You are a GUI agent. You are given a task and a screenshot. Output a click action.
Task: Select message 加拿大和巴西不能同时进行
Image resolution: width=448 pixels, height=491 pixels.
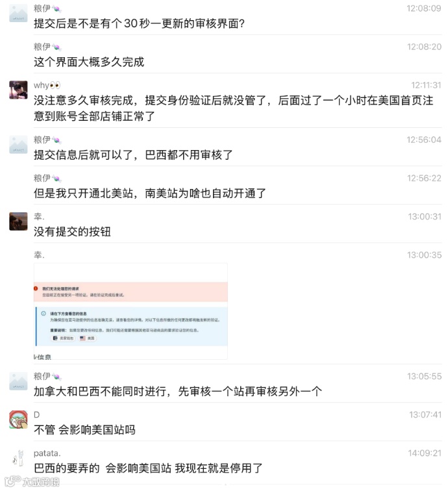(178, 392)
